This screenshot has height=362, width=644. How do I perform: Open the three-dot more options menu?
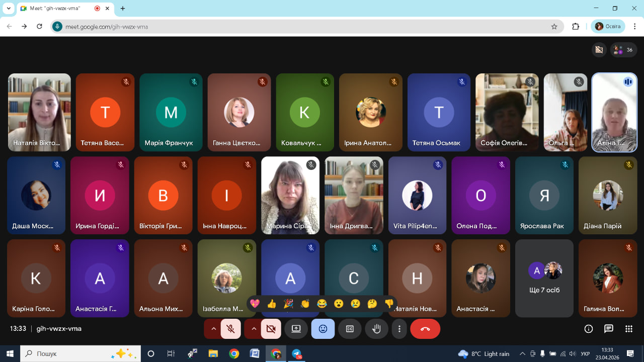point(399,329)
